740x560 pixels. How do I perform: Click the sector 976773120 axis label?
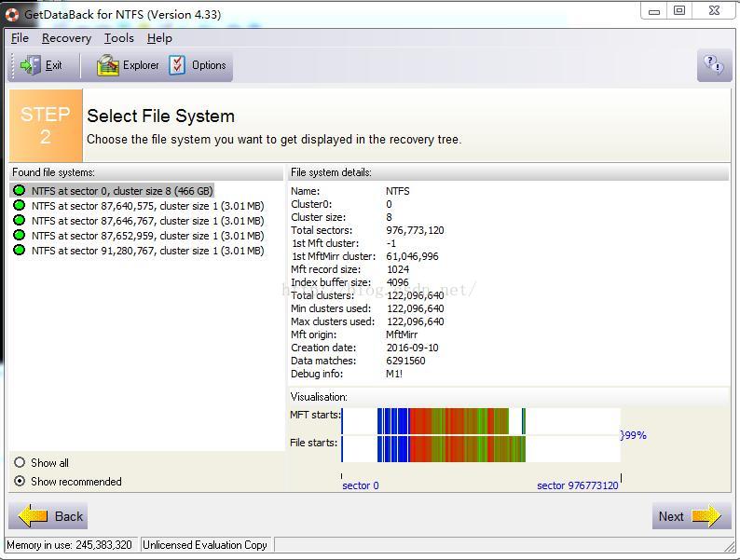tap(577, 485)
